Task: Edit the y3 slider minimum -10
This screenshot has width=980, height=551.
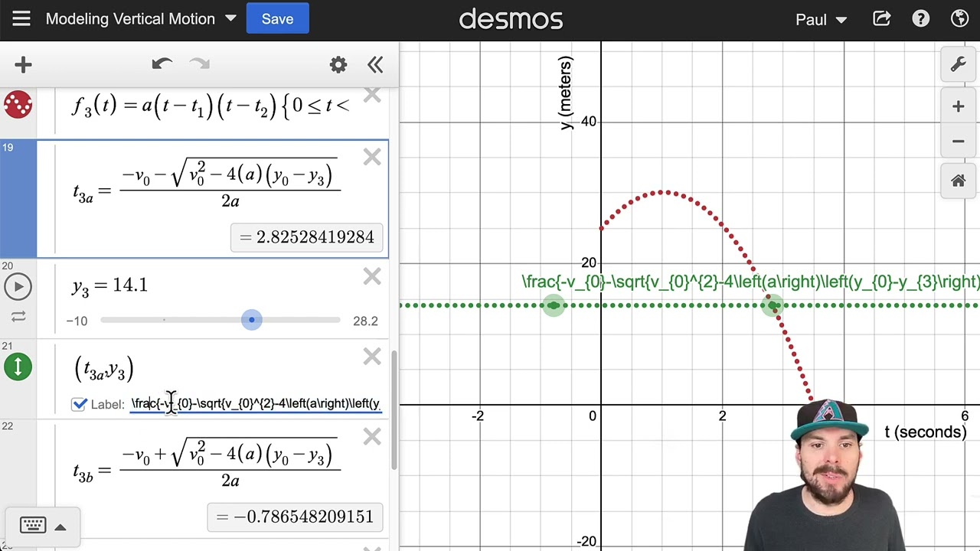Action: 77,321
